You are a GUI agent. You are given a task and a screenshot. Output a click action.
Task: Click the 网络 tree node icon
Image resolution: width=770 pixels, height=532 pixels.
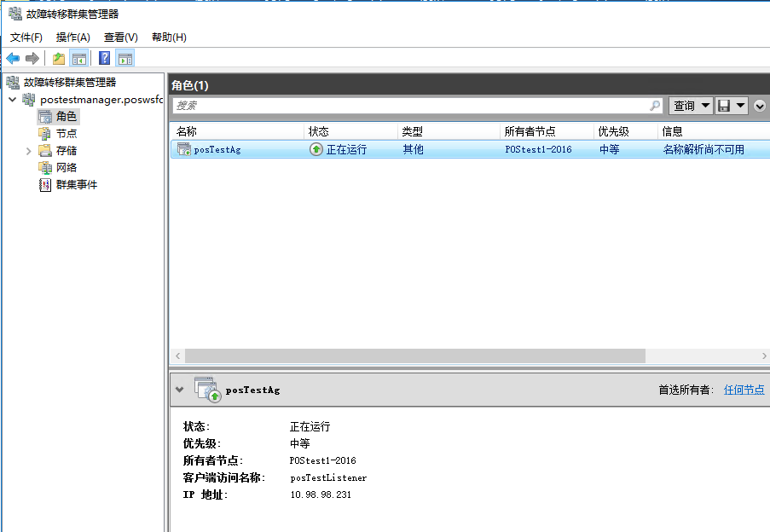[45, 167]
